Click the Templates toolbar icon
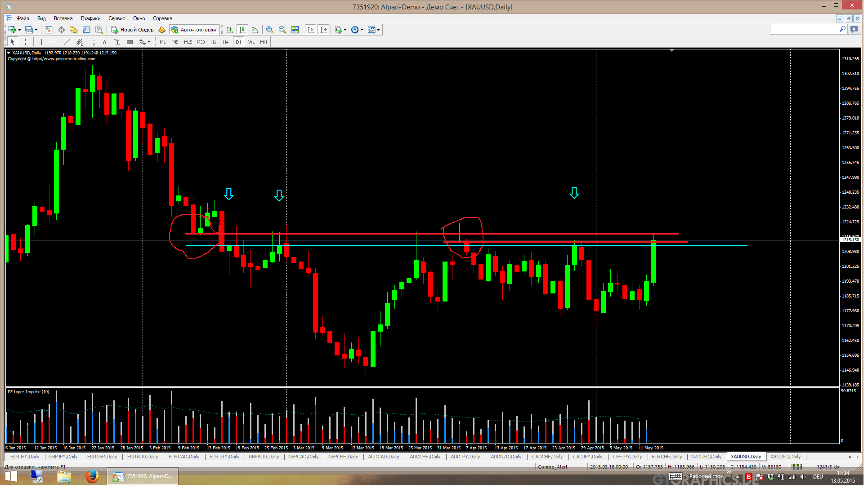 click(x=371, y=30)
